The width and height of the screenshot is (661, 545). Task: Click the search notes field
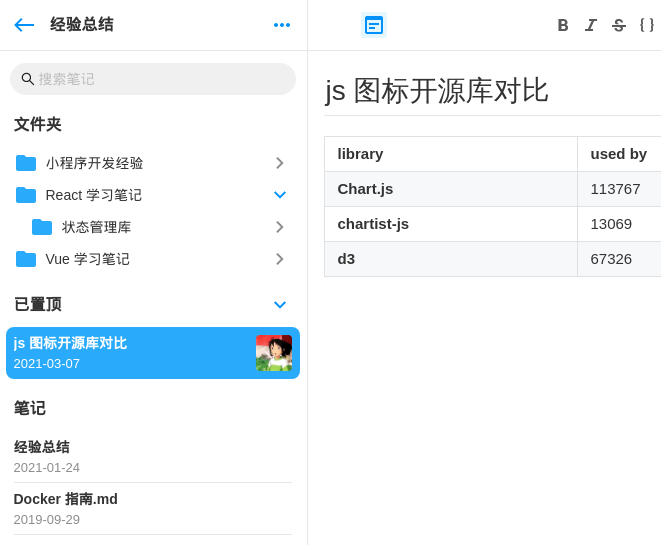pyautogui.click(x=153, y=79)
